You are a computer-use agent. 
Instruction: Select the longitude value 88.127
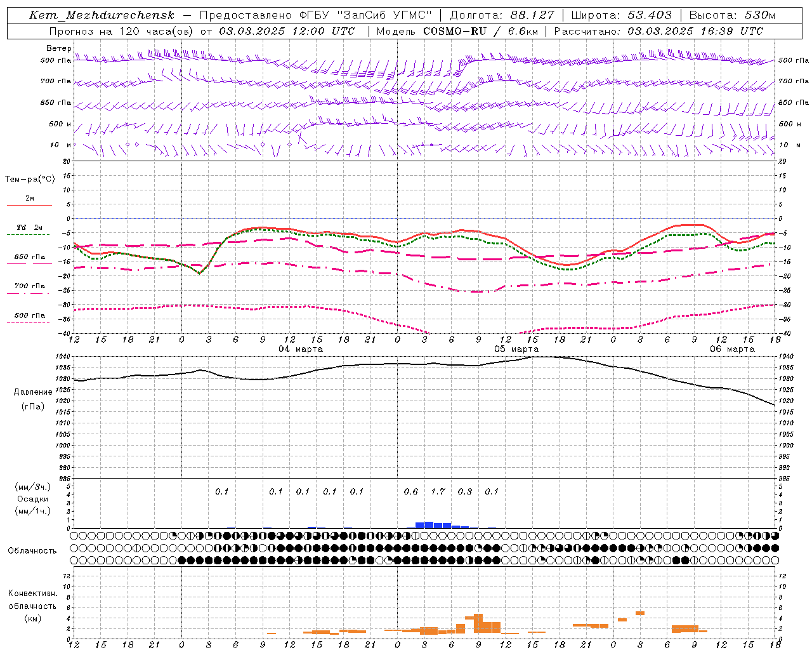532,15
